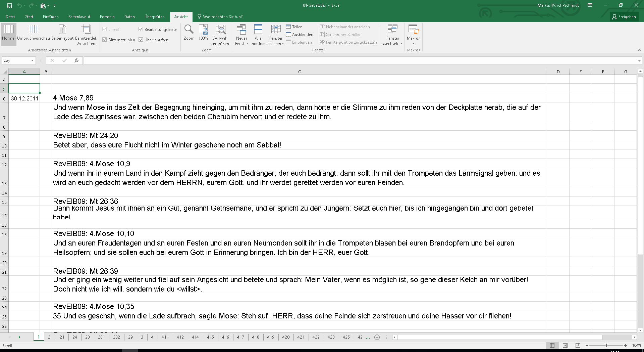644x352 pixels.
Task: Open the Zoom dialog
Action: click(189, 33)
